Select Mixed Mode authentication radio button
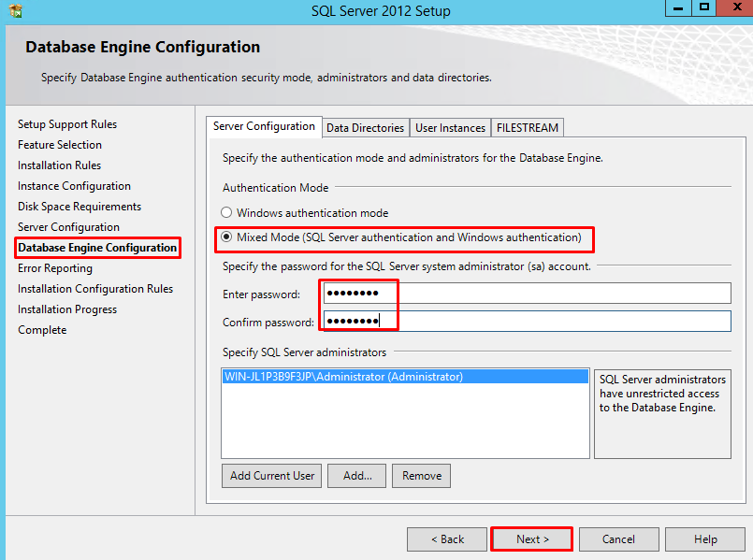753x560 pixels. point(226,237)
